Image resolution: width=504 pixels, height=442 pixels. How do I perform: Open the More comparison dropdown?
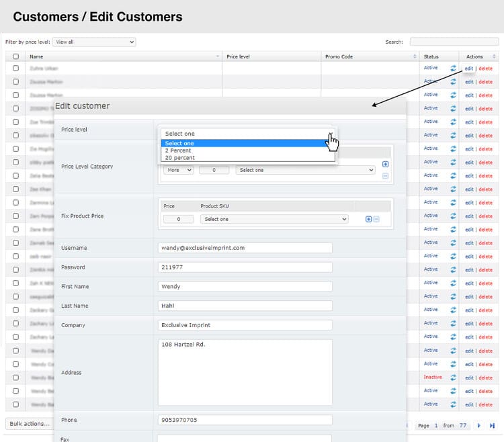[178, 170]
